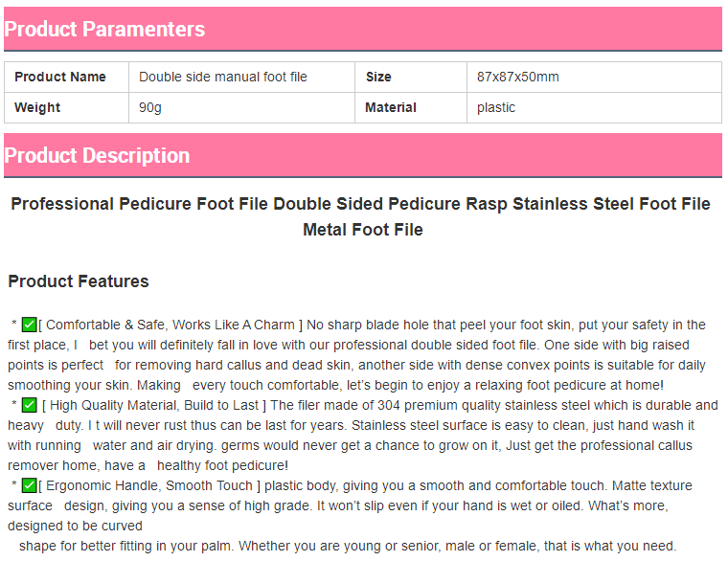Click the "plastic" material value

tap(496, 107)
